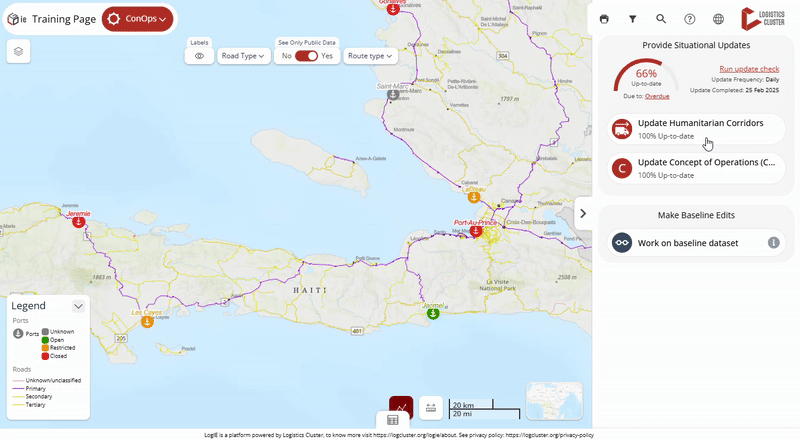
Task: Click the red C Concept of Operations icon
Action: click(622, 168)
